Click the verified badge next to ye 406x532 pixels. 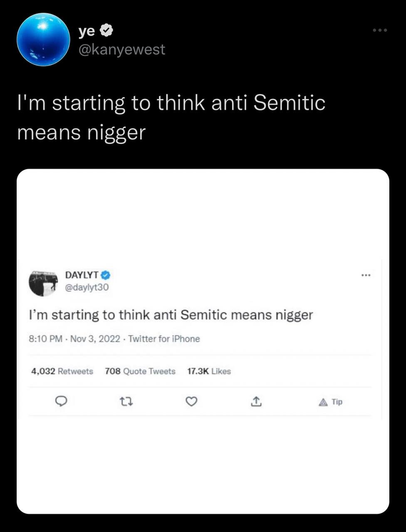point(107,30)
